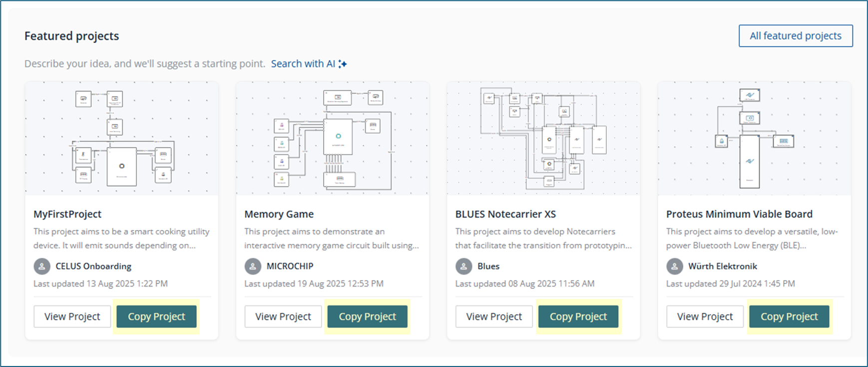Viewport: 868px width, 367px height.
Task: Copy the MyFirstProject project
Action: 156,316
